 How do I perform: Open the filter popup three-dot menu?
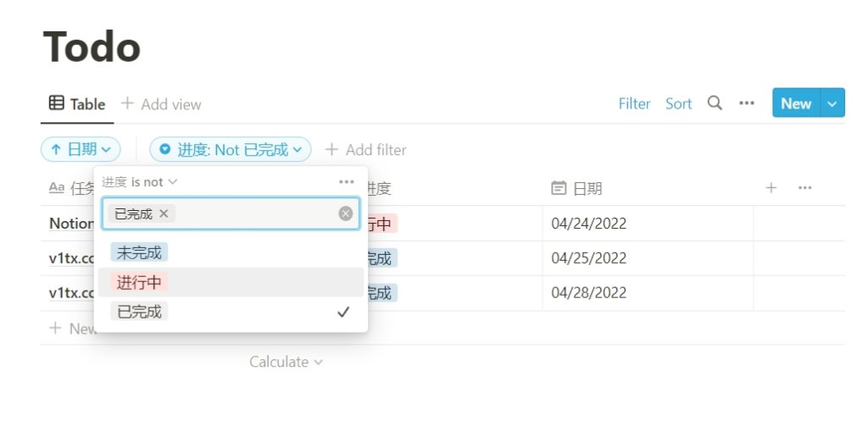click(x=347, y=181)
